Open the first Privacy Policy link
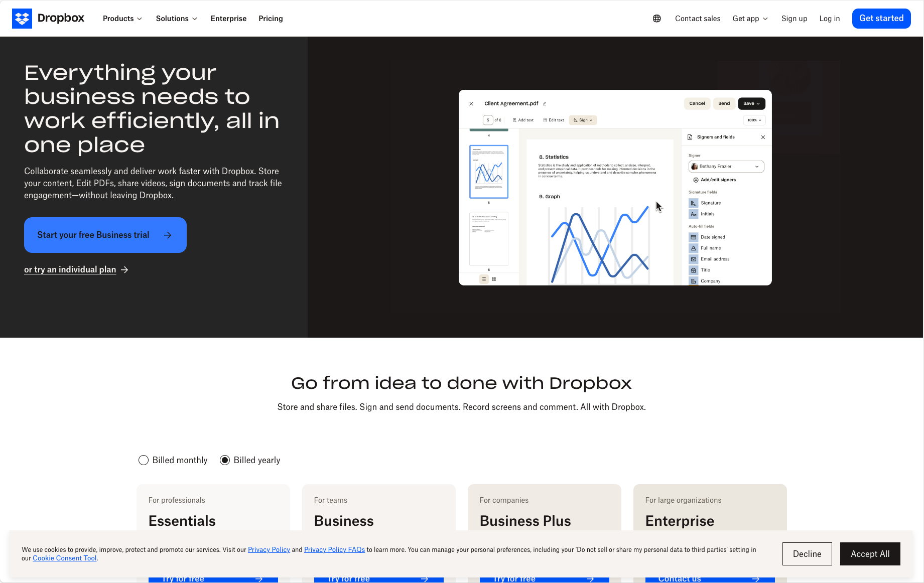Viewport: 924px width, 583px height. coord(269,550)
